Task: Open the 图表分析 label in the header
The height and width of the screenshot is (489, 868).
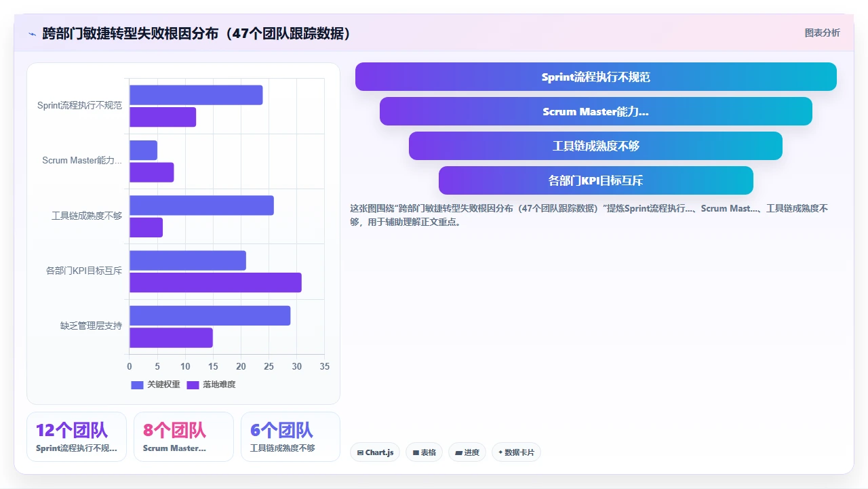Action: point(822,33)
